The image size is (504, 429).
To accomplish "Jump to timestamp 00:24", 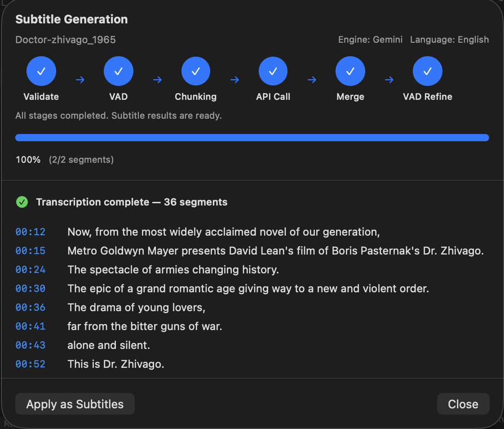I will 31,270.
